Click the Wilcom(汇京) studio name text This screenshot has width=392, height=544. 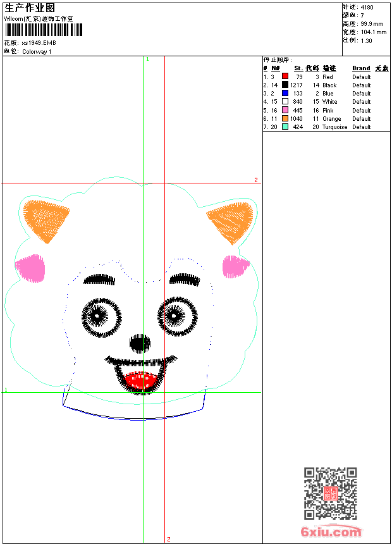pos(39,19)
